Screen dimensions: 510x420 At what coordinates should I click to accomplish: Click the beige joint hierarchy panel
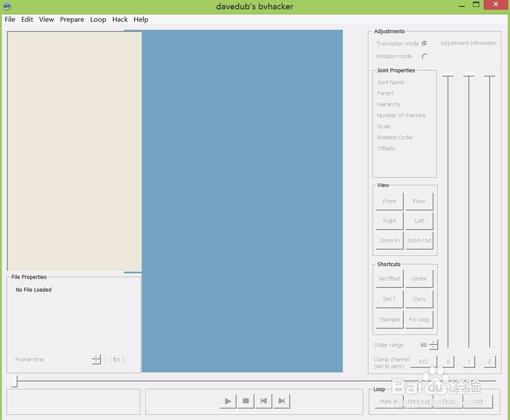pyautogui.click(x=74, y=151)
